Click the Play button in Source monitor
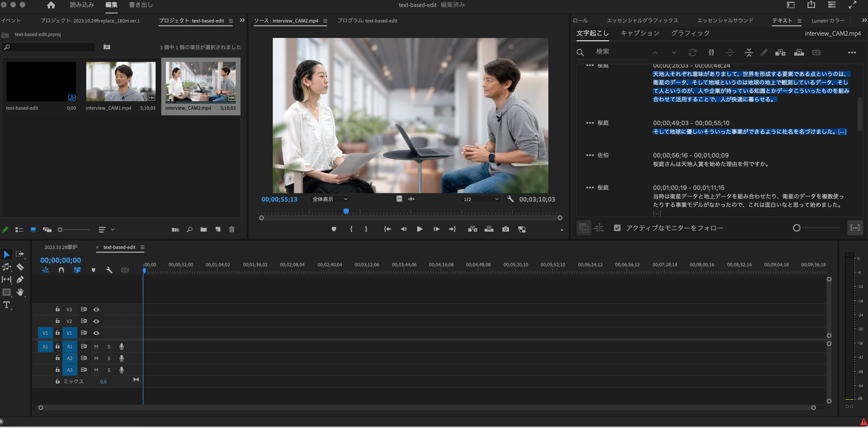The image size is (868, 428). tap(419, 229)
